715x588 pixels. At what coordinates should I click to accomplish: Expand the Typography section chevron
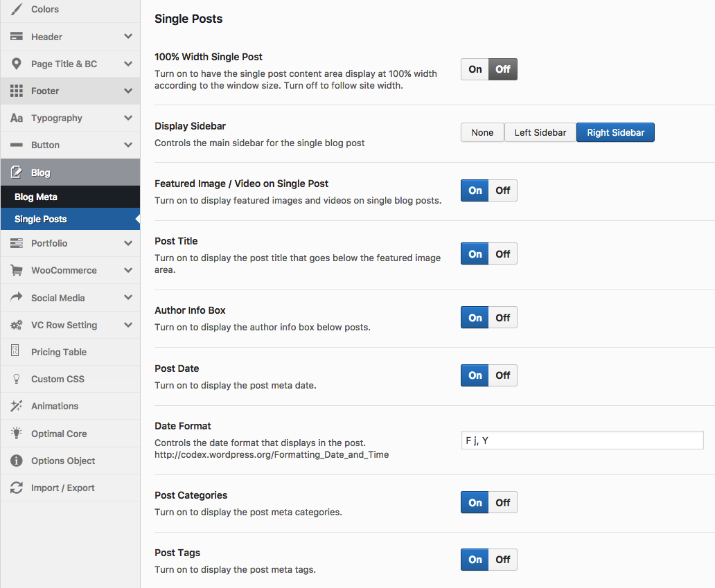tap(128, 118)
